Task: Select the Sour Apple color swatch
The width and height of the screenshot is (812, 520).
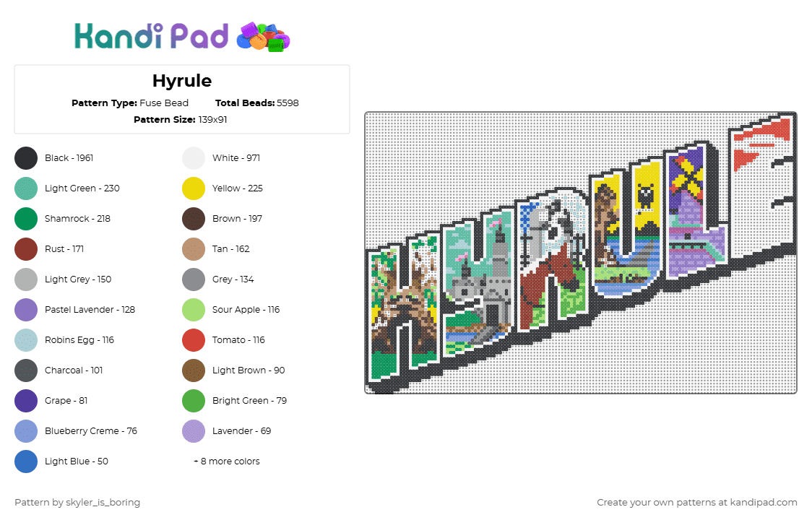Action: pyautogui.click(x=194, y=310)
